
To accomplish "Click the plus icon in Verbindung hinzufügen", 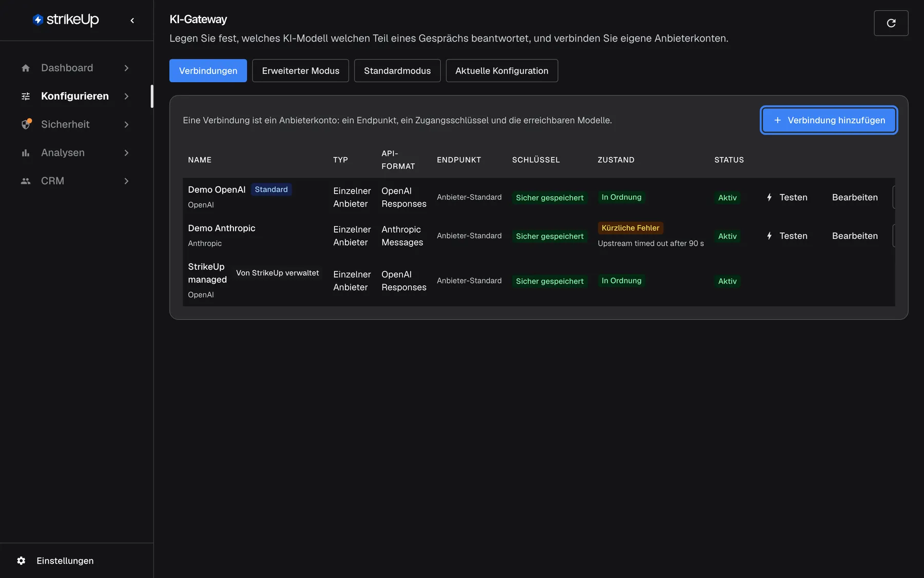I will (x=777, y=120).
